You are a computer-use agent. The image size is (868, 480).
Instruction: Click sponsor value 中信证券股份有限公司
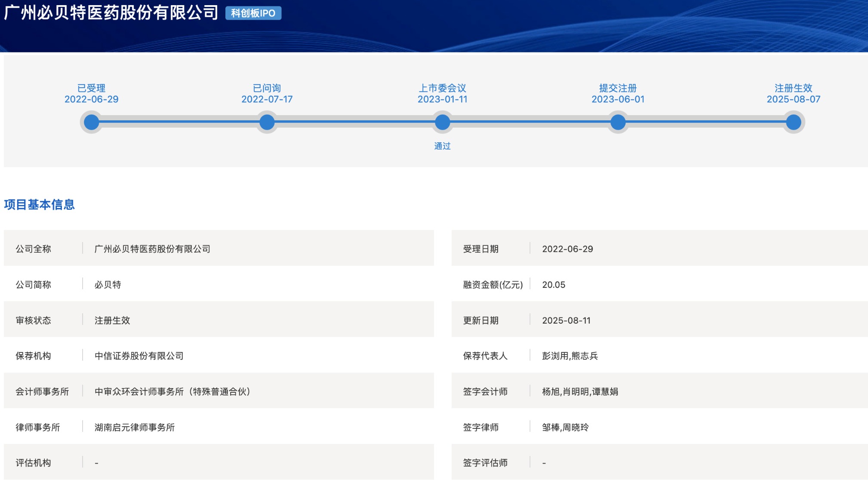(x=139, y=356)
